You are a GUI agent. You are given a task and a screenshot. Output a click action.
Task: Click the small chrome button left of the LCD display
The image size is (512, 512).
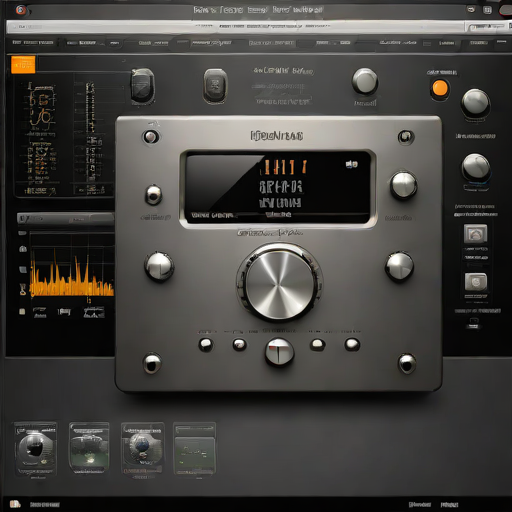[153, 195]
